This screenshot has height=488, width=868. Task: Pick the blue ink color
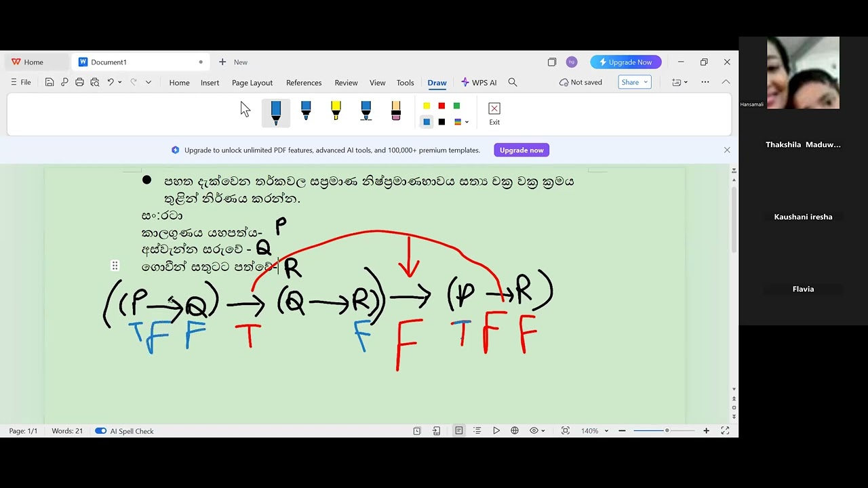click(427, 122)
